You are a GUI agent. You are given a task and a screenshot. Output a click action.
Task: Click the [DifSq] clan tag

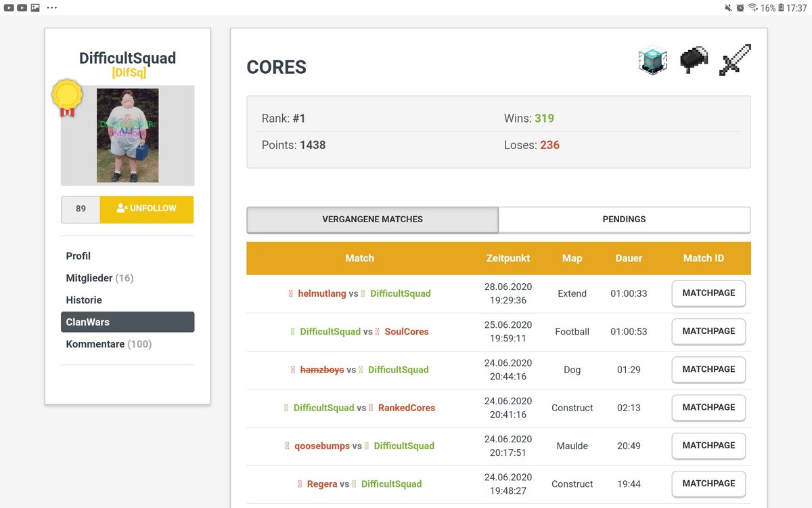[129, 72]
